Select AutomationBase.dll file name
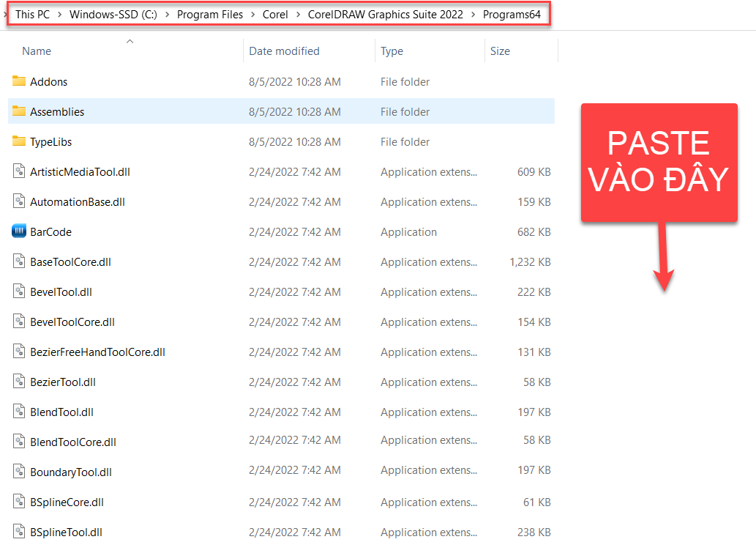756x542 pixels. (77, 201)
